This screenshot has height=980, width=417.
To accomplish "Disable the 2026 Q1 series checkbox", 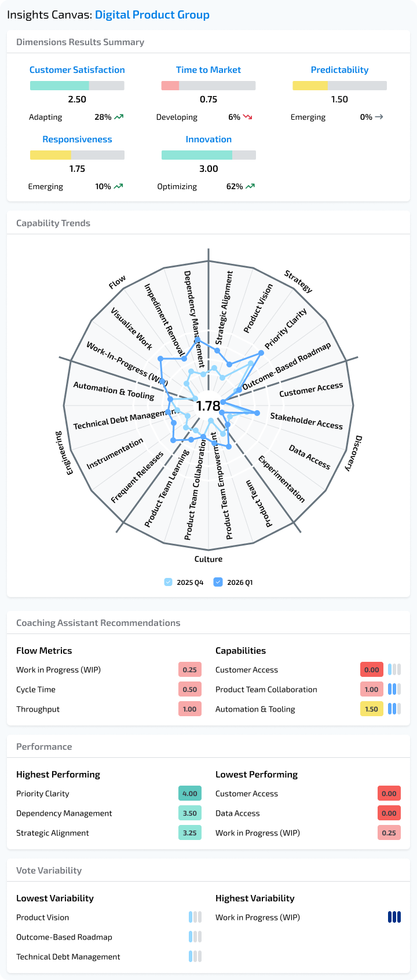I will point(218,583).
